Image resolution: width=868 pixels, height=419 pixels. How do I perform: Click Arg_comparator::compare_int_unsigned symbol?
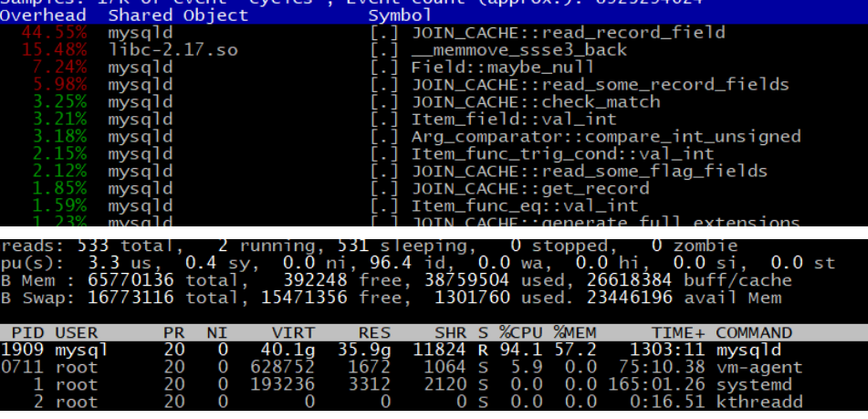(x=606, y=137)
